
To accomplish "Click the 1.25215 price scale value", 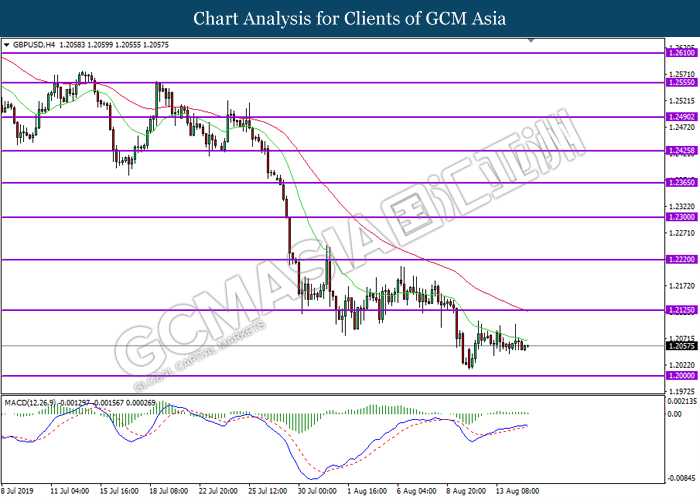I will [x=682, y=101].
